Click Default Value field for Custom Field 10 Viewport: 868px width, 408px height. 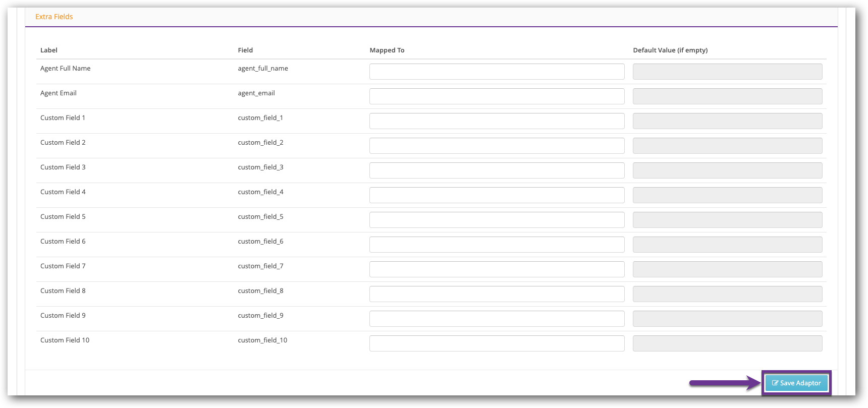click(x=728, y=343)
